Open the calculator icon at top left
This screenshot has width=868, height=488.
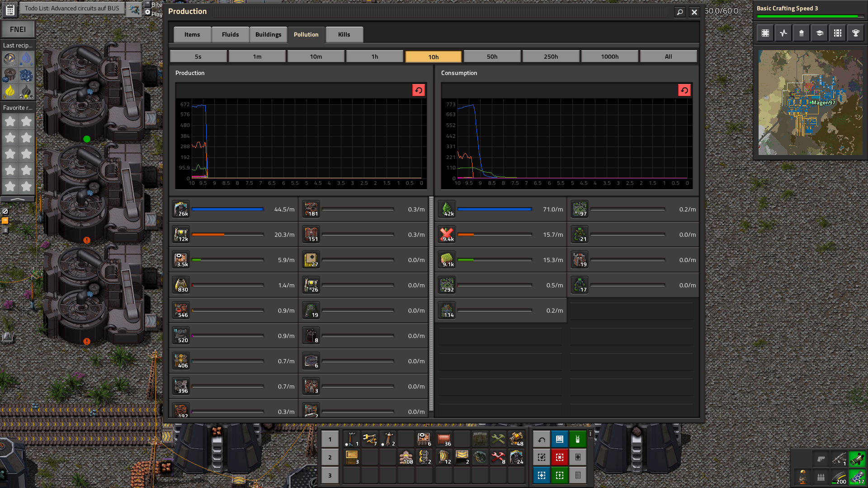coord(10,9)
